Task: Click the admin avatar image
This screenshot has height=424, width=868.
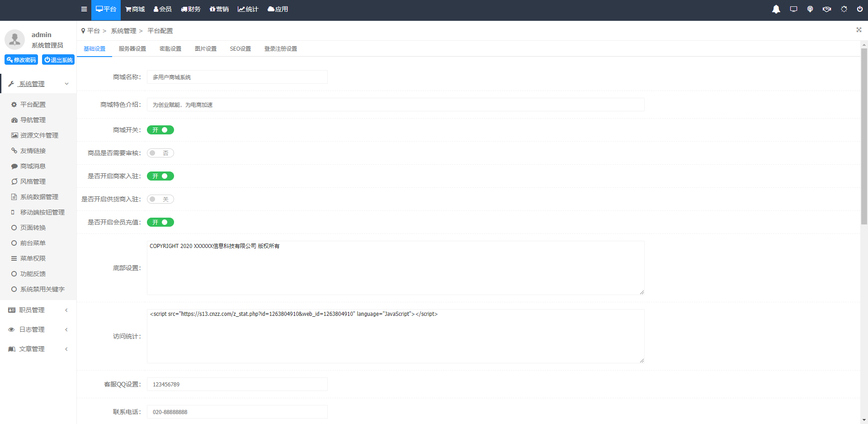Action: pyautogui.click(x=15, y=40)
